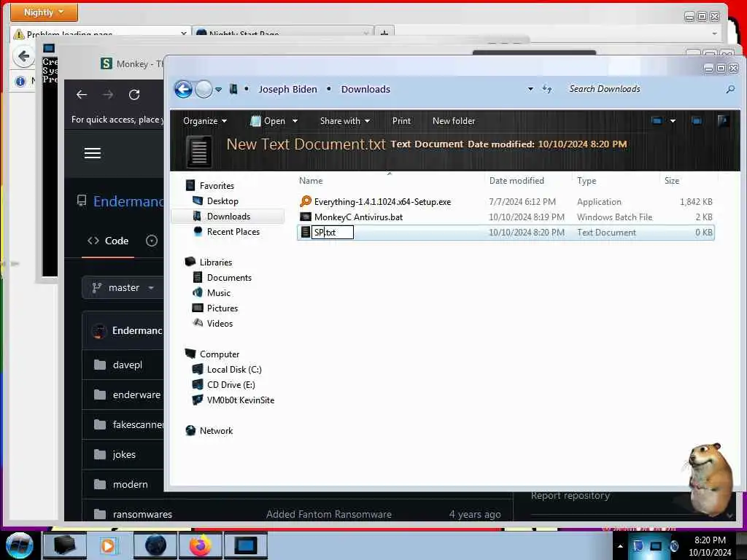Open Music library
Image resolution: width=747 pixels, height=560 pixels.
(219, 293)
